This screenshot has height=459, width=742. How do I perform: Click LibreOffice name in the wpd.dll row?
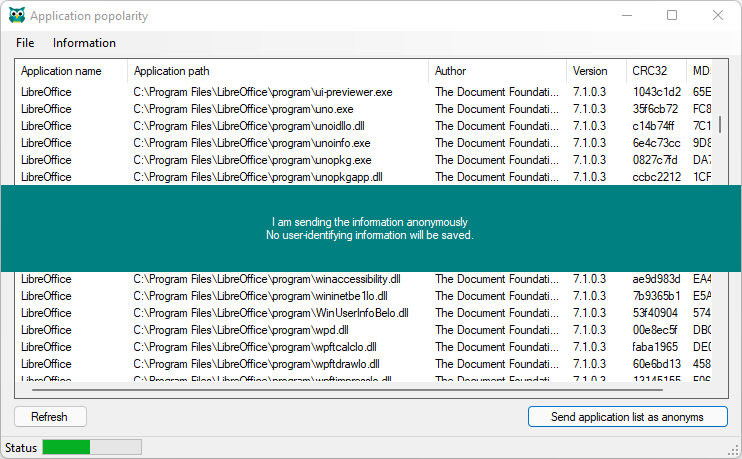coord(46,330)
